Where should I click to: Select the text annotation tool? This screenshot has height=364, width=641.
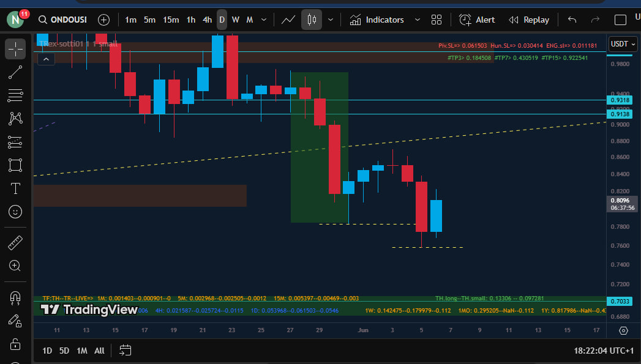tap(15, 188)
